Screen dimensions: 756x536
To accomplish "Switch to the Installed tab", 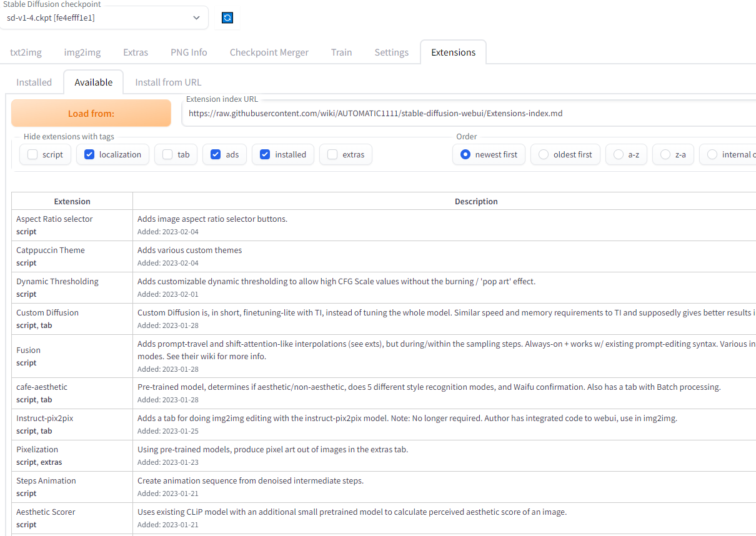I will [33, 82].
